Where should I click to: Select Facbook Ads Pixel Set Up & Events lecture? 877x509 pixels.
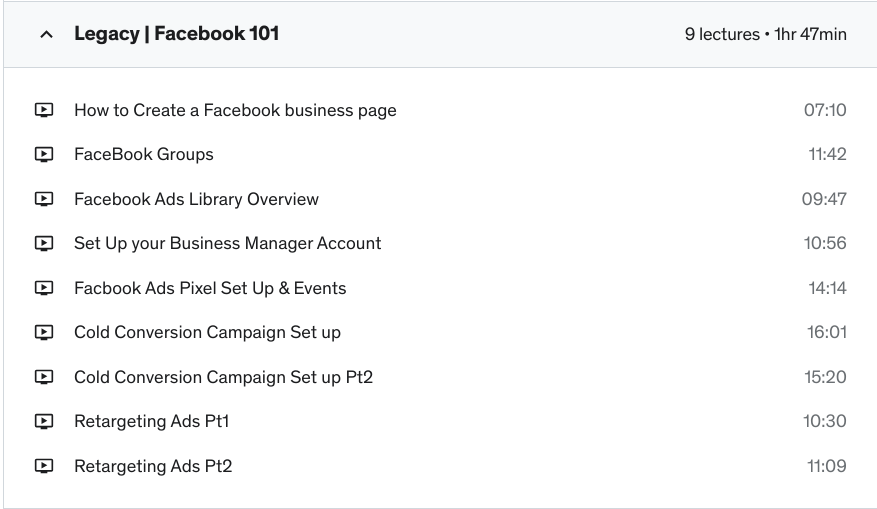coord(210,288)
